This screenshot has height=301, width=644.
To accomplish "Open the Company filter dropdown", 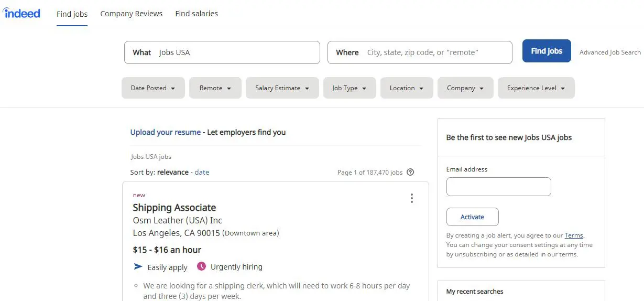I will tap(465, 88).
